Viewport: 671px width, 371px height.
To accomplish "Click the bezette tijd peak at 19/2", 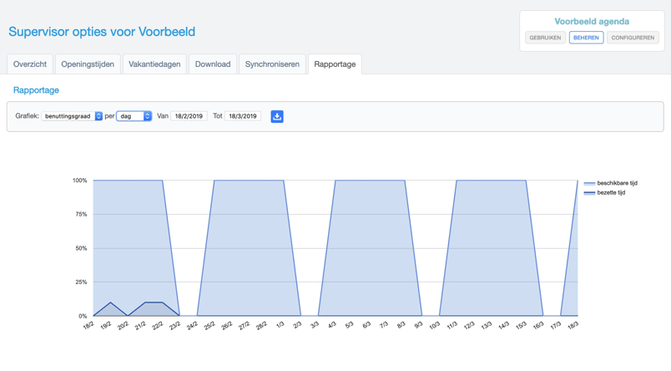I will 111,303.
